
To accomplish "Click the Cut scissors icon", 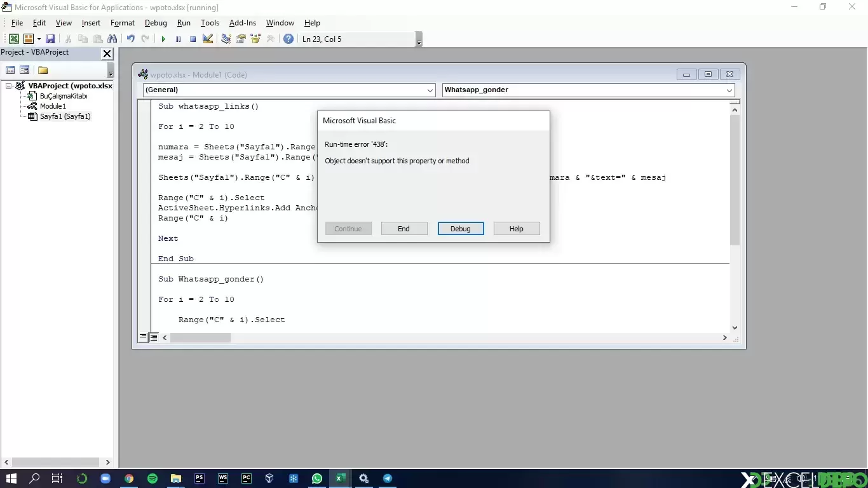I will pos(69,39).
